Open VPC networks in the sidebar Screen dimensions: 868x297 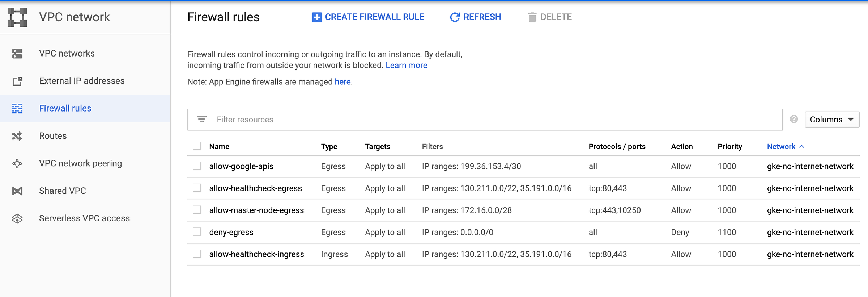pyautogui.click(x=67, y=54)
